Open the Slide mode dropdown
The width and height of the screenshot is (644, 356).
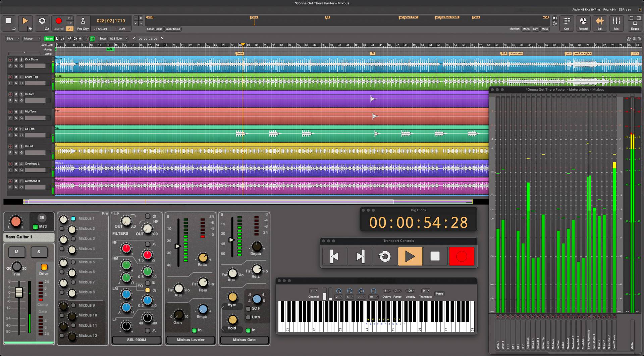click(12, 39)
